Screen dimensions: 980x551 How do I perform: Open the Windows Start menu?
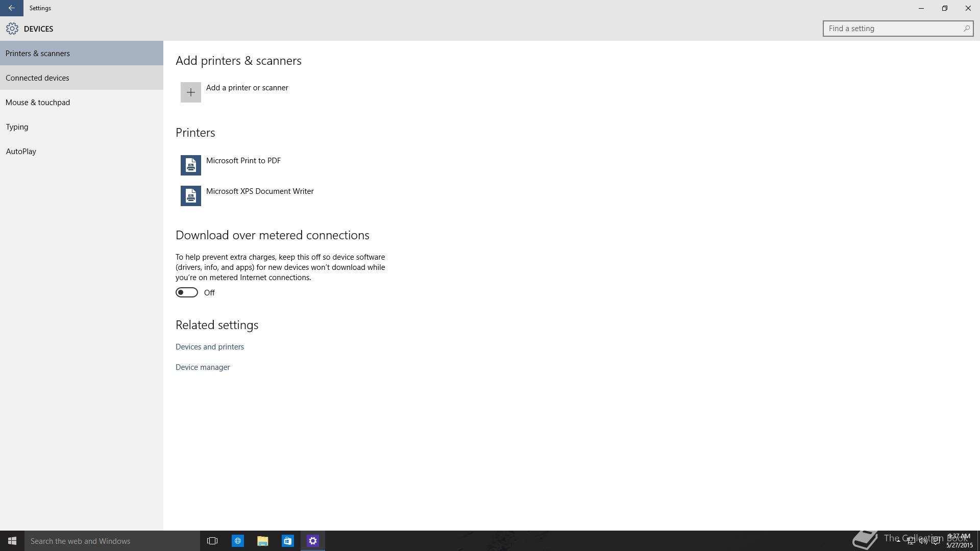[12, 541]
